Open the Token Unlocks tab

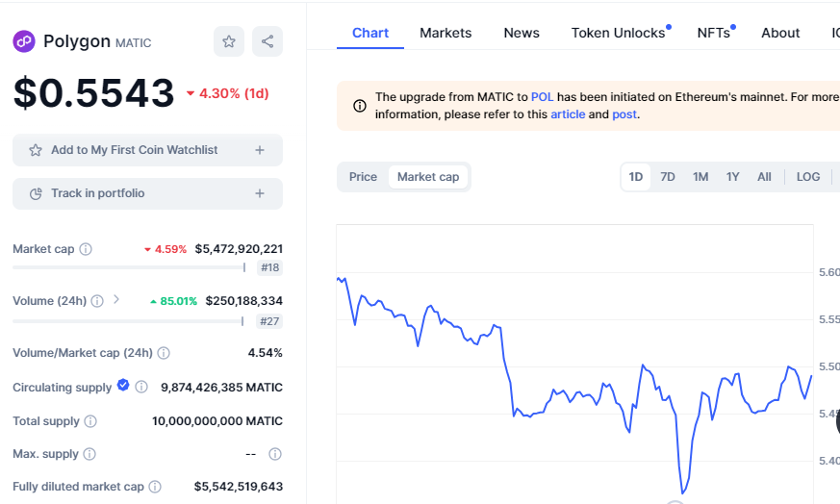pos(621,33)
